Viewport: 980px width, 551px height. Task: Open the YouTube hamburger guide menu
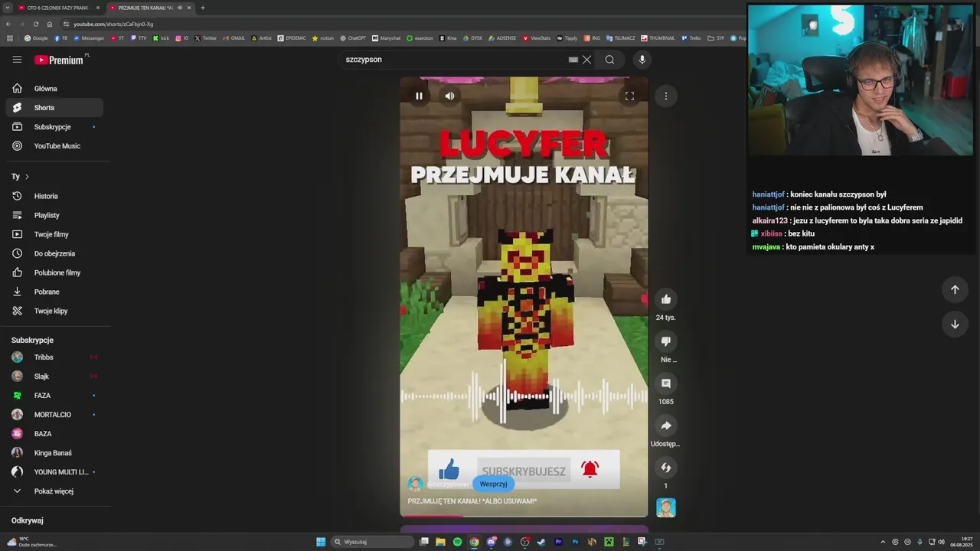pyautogui.click(x=17, y=60)
